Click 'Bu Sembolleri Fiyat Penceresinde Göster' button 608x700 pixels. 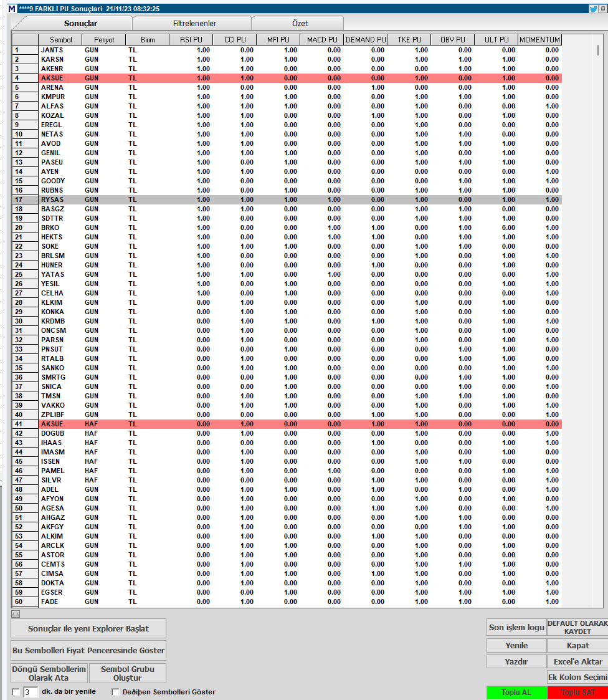pos(88,651)
